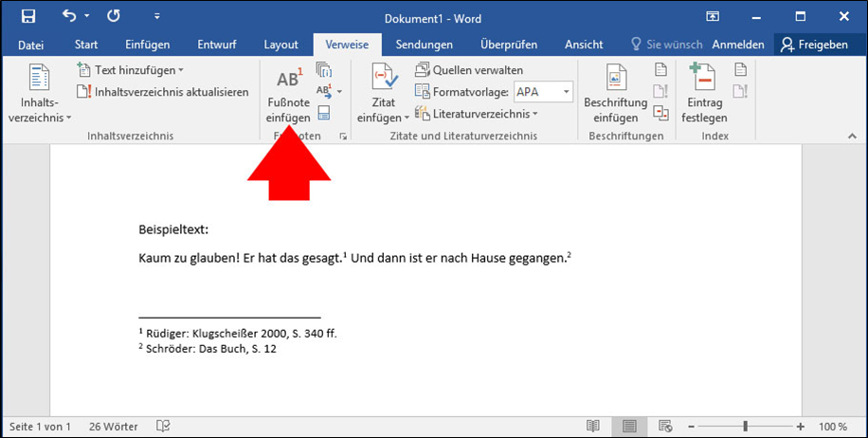Switch to Read Mode view
Screen dimensions: 868x438
coord(593,427)
